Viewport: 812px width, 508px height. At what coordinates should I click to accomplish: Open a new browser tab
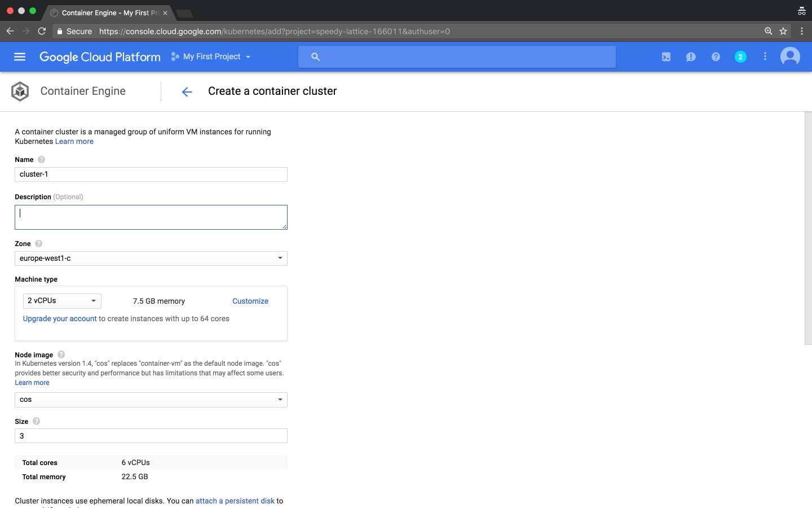[x=184, y=14]
